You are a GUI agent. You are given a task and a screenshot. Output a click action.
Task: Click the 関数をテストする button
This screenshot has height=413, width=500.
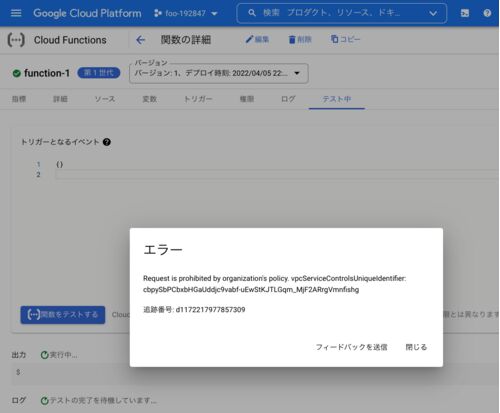coord(63,315)
